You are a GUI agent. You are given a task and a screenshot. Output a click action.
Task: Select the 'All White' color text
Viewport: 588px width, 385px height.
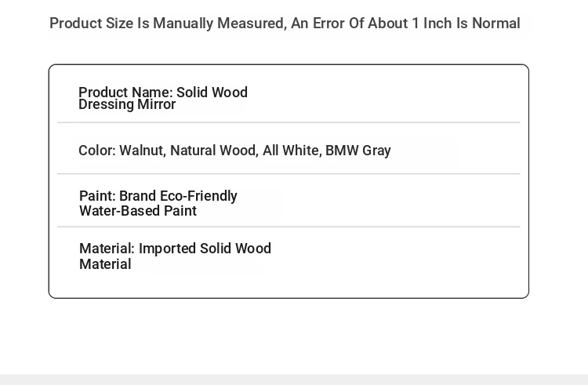(x=292, y=151)
